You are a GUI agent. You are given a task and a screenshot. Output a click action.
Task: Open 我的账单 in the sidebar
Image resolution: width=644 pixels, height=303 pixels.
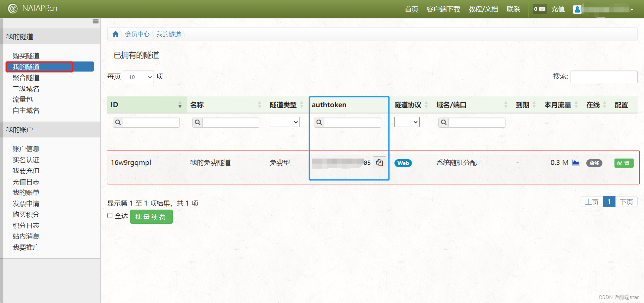click(26, 192)
